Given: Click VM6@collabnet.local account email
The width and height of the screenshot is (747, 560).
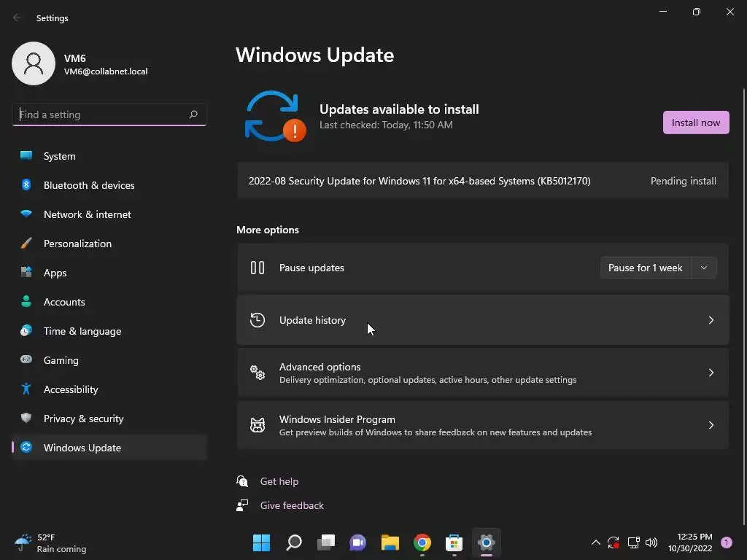Looking at the screenshot, I should click(106, 71).
